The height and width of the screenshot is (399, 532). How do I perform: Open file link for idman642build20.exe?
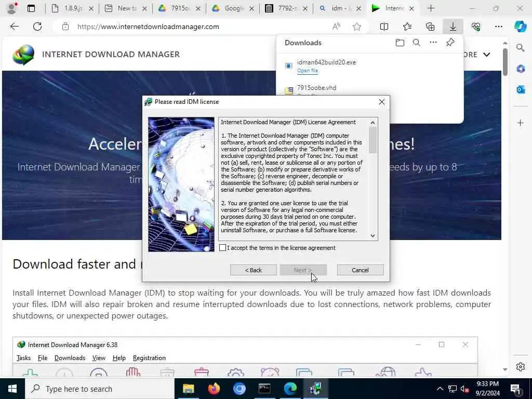(308, 71)
